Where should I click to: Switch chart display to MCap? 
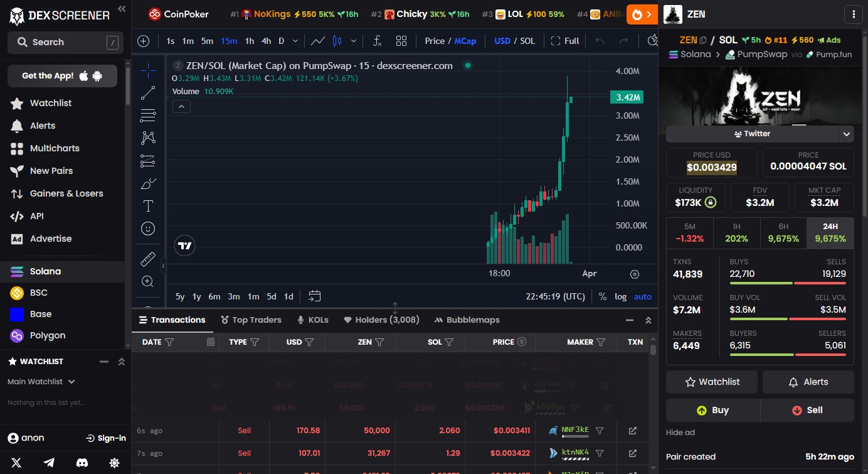coord(465,41)
